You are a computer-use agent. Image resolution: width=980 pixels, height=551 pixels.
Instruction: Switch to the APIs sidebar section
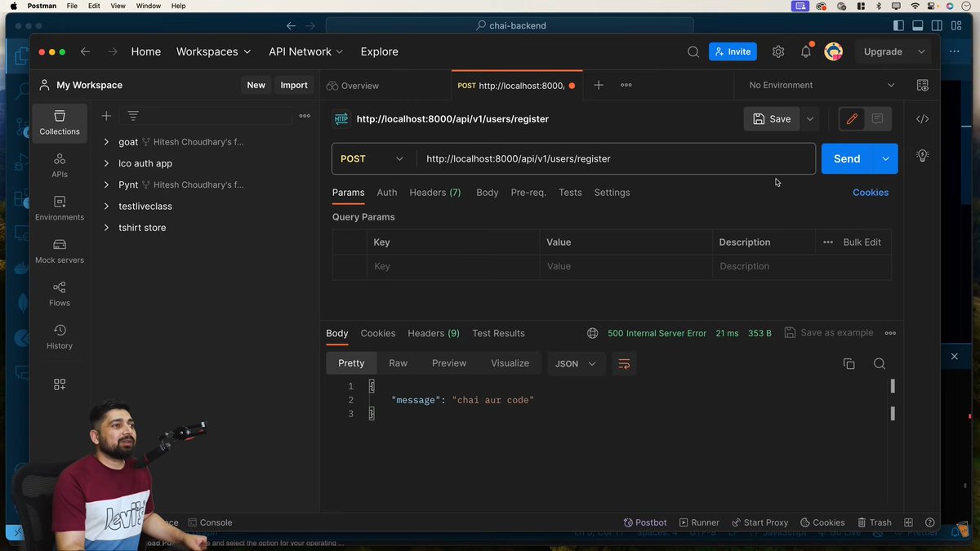pos(59,166)
